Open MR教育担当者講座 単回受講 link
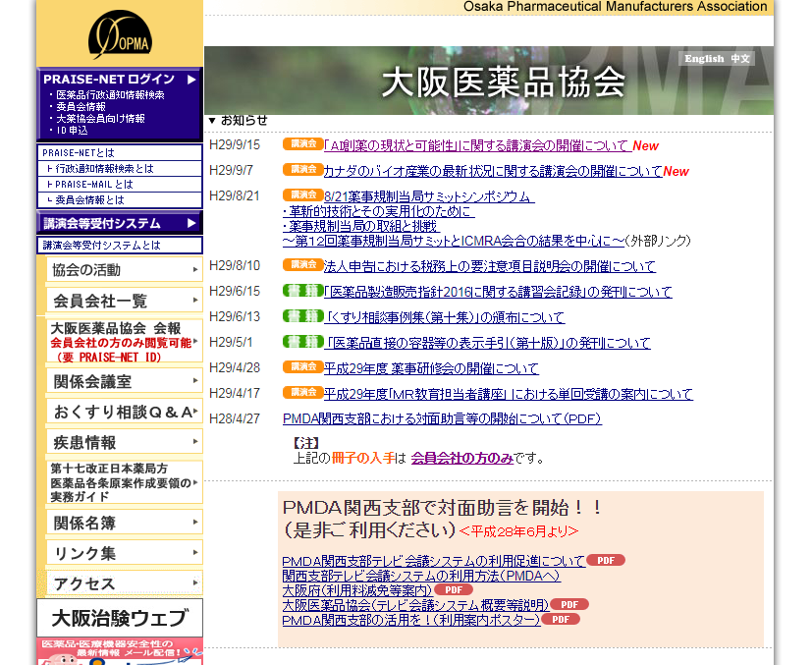This screenshot has height=665, width=812. 508,394
